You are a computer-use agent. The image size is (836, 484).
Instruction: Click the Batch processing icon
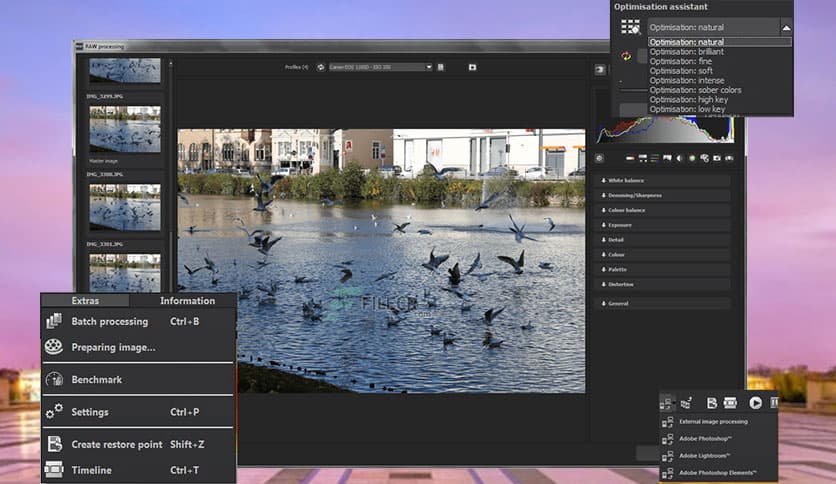[x=54, y=322]
